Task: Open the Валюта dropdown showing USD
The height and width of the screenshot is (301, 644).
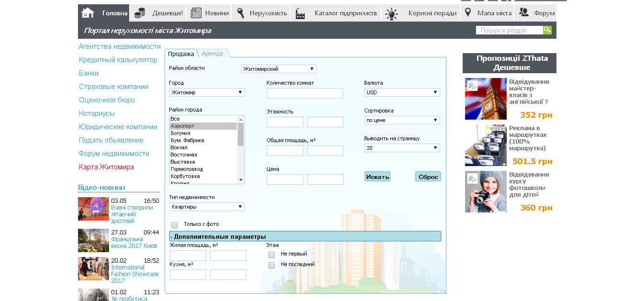Action: pyautogui.click(x=402, y=92)
